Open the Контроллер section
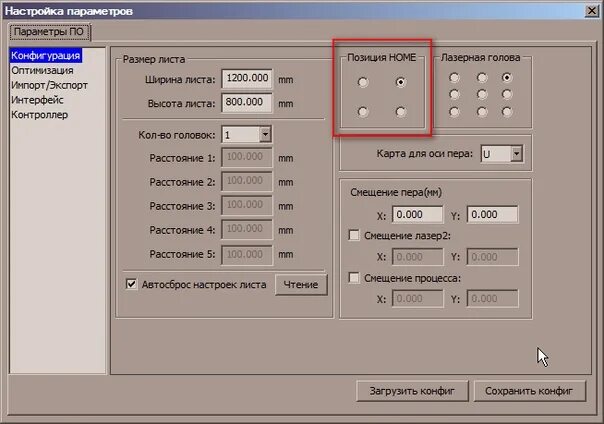The height and width of the screenshot is (424, 604). (x=39, y=115)
